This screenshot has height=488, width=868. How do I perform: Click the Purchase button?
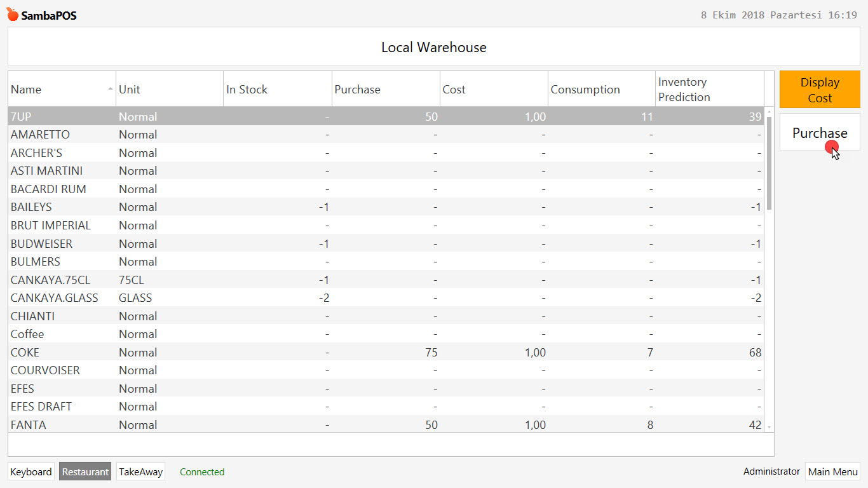click(x=819, y=132)
